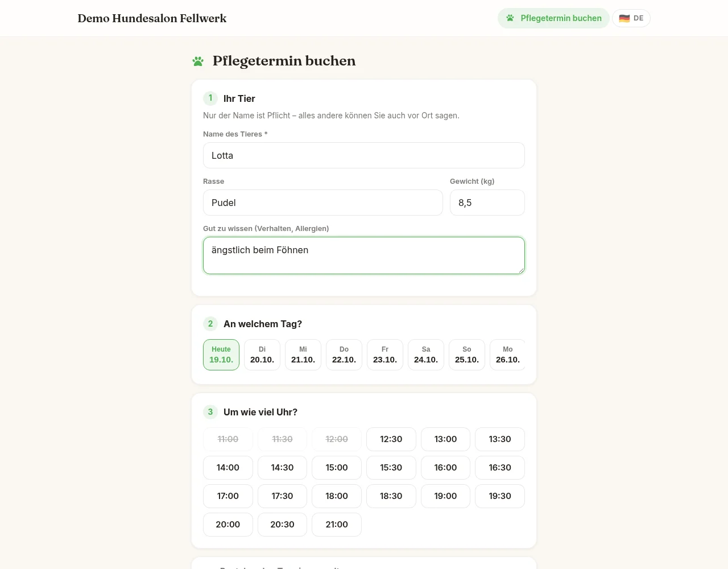
Task: Pick the 19:30 appointment time
Action: tap(500, 496)
